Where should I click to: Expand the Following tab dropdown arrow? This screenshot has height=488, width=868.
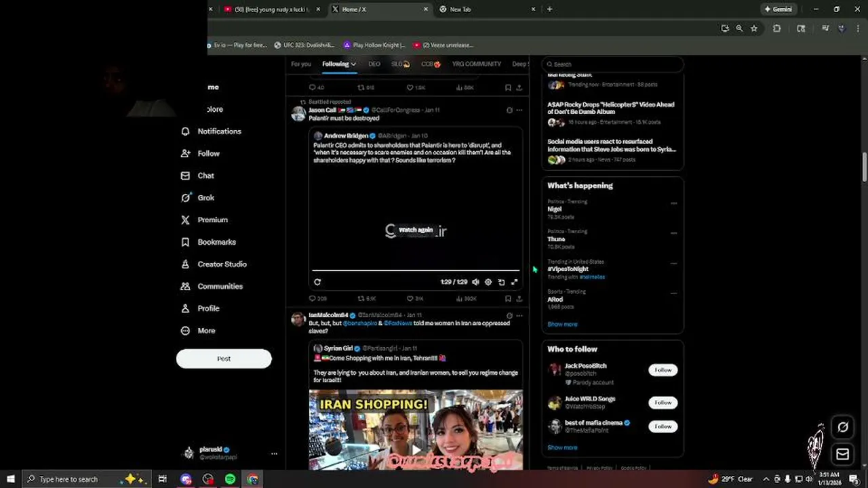(353, 64)
